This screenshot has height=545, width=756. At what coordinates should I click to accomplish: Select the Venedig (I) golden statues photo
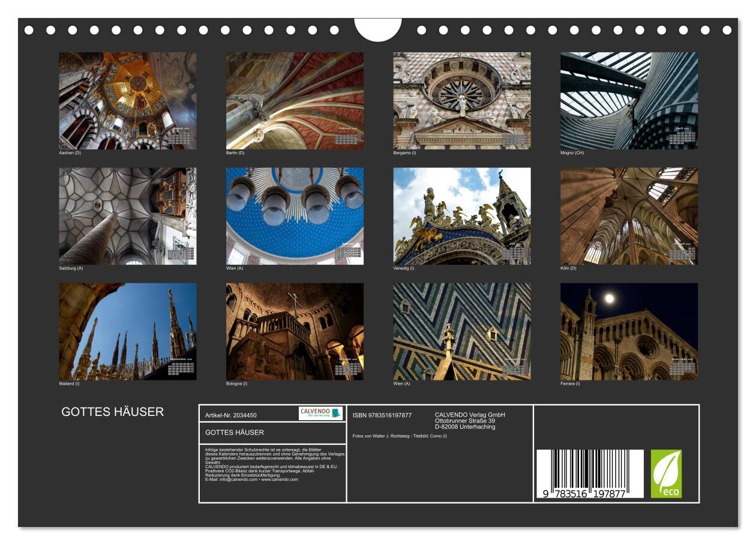tap(461, 216)
